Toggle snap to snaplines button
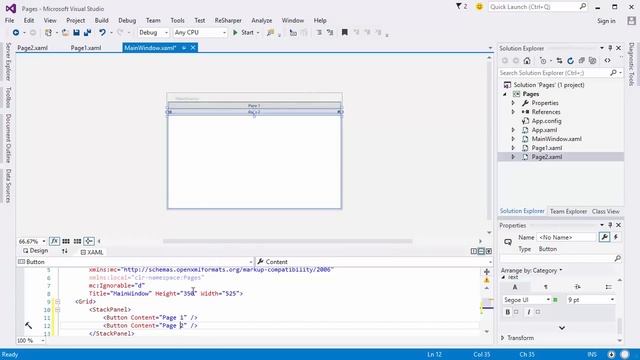The height and width of the screenshot is (360, 640). click(89, 241)
